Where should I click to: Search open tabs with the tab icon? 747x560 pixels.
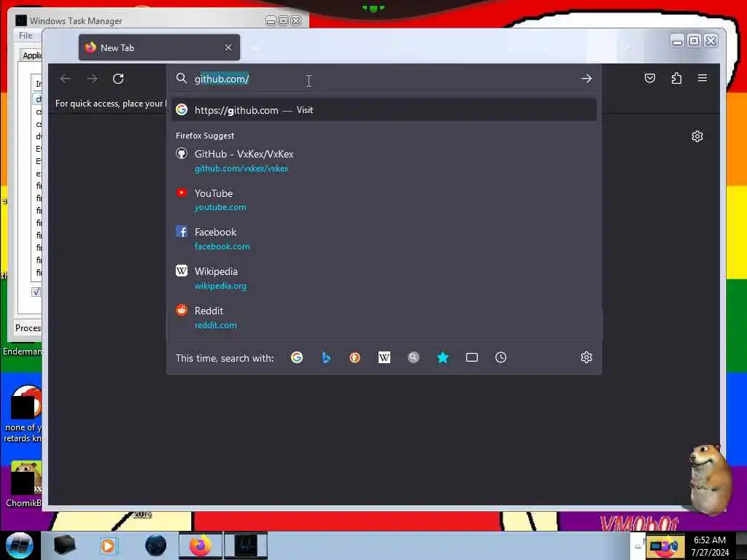point(472,357)
